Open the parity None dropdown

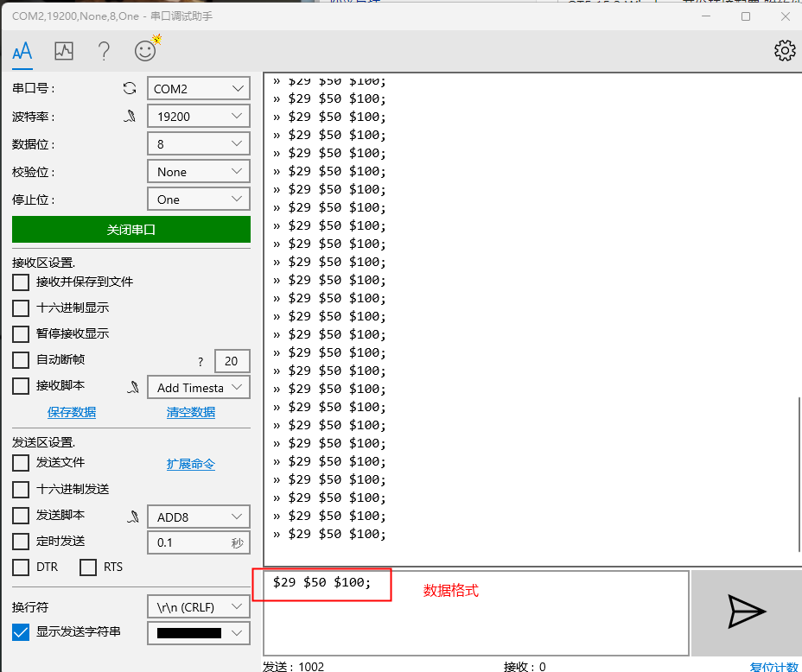199,171
